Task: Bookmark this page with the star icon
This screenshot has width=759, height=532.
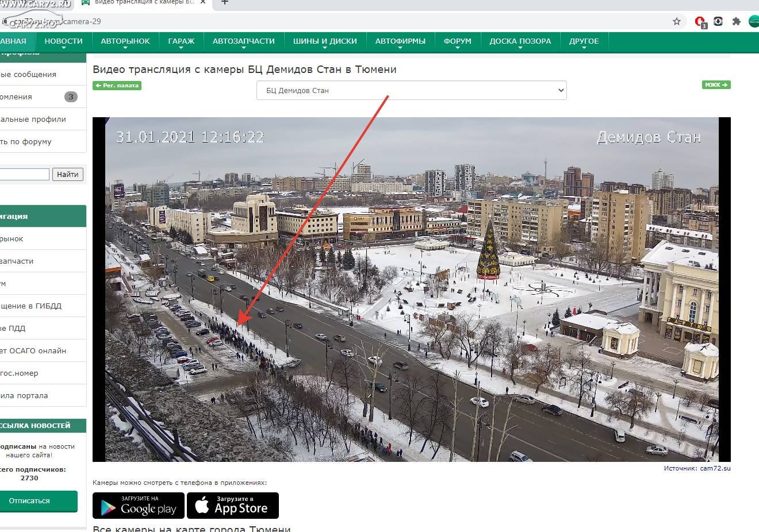Action: [x=677, y=21]
